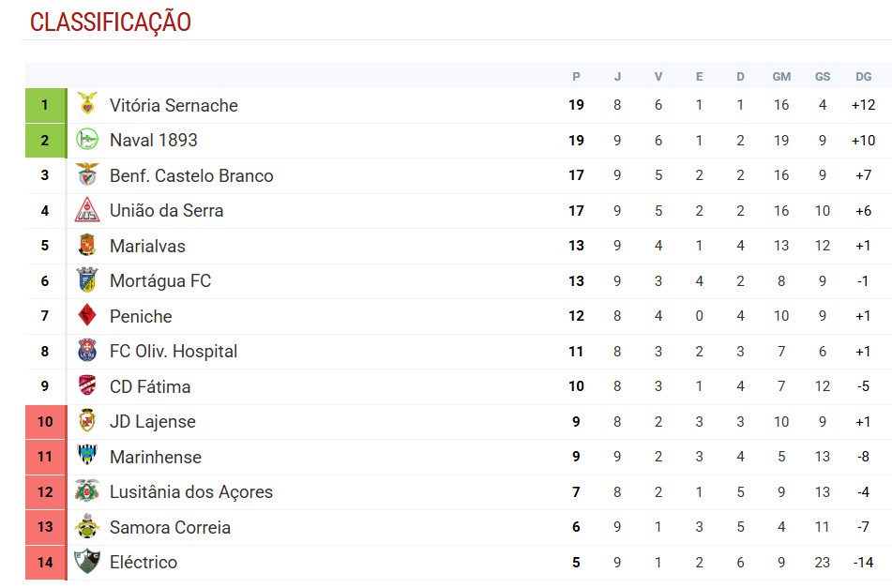Click the Marialvas club crest
The image size is (892, 588).
pyautogui.click(x=87, y=245)
